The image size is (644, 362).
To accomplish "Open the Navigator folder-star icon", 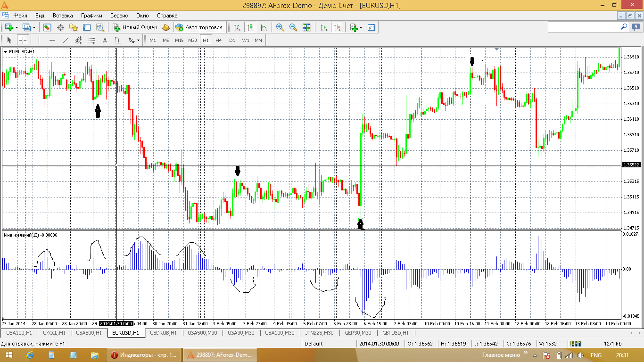I will coord(74,27).
